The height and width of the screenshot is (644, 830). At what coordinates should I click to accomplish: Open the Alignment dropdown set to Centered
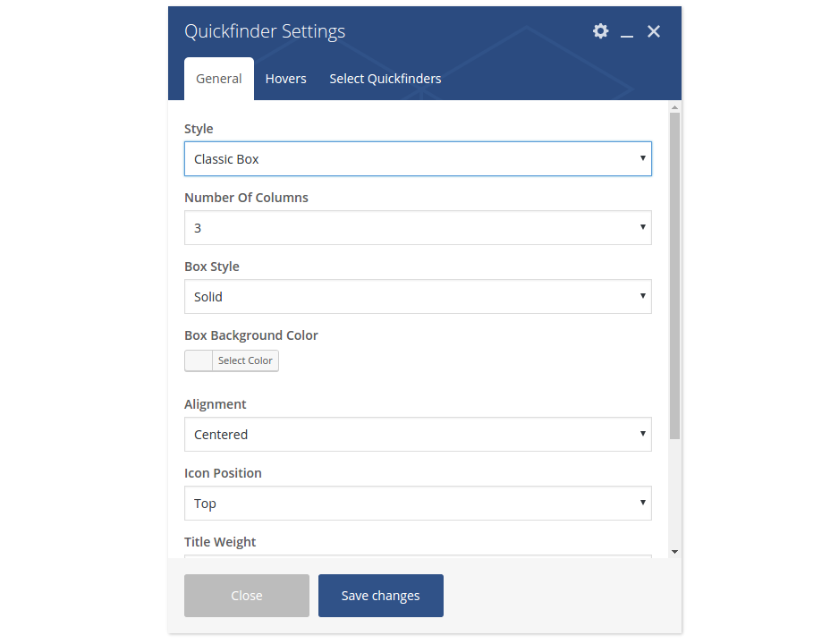click(x=418, y=435)
